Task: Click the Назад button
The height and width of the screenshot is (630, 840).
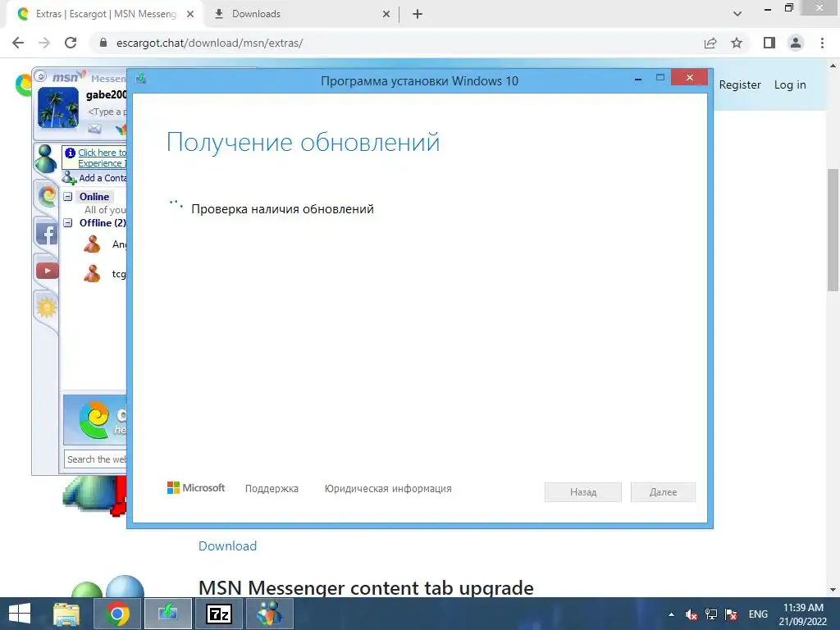Action: pyautogui.click(x=583, y=492)
